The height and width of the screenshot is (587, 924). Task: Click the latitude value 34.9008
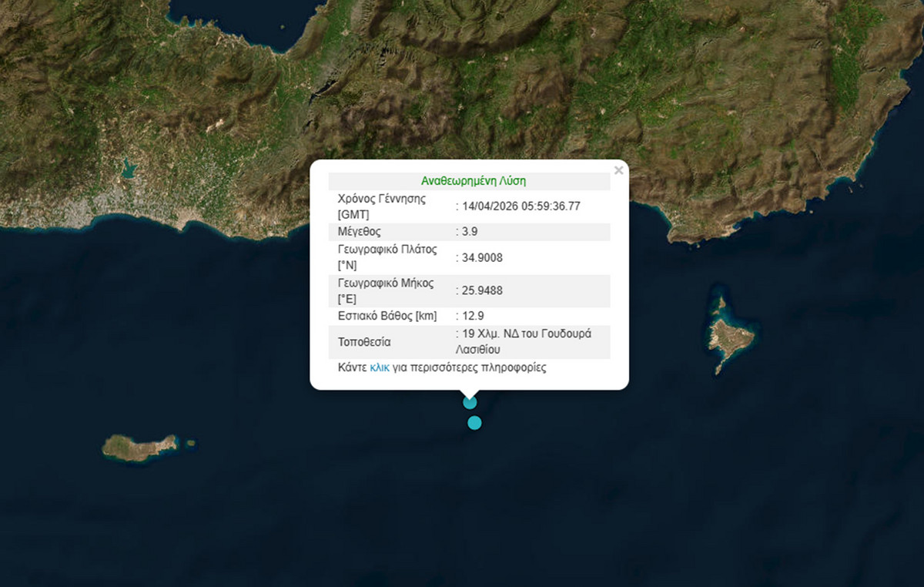482,258
